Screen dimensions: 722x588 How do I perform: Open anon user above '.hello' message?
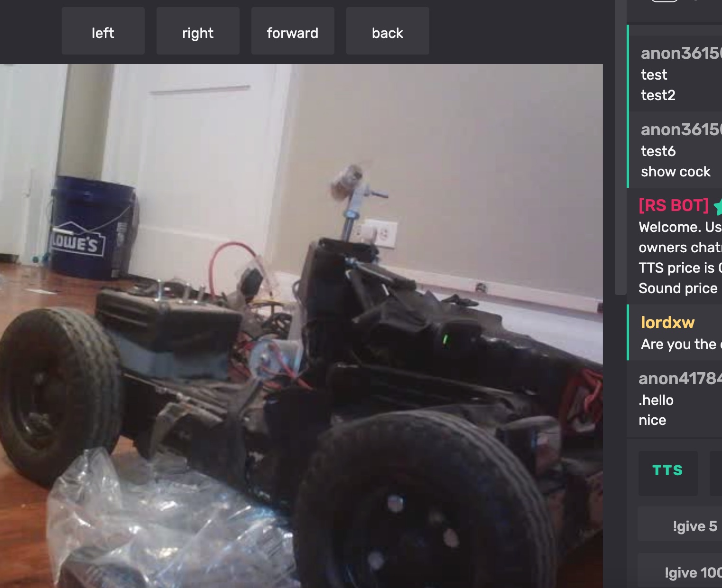(x=680, y=378)
